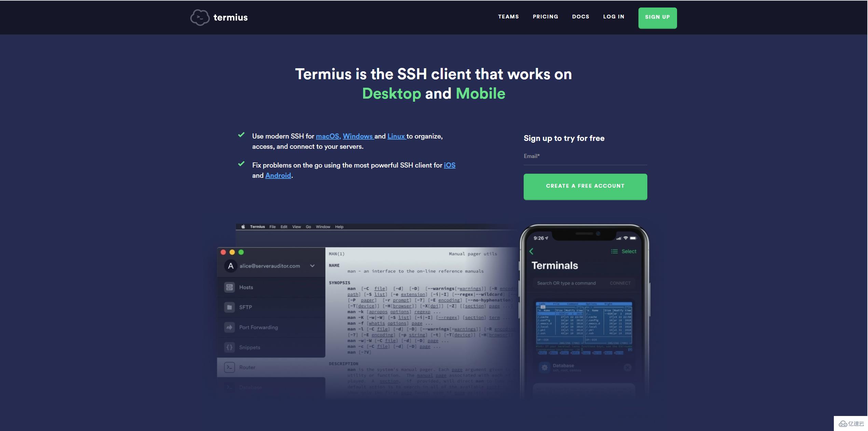Click the second green checkmark toggle
The height and width of the screenshot is (431, 868).
241,164
